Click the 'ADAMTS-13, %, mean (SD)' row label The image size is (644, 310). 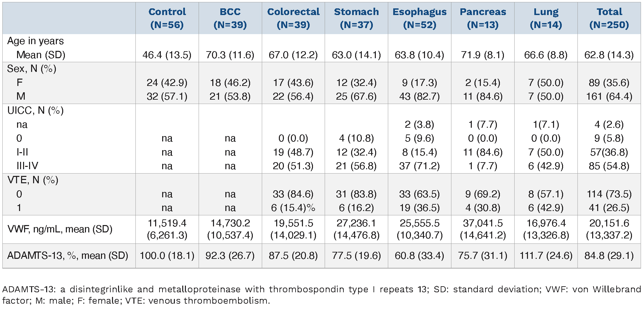point(68,255)
